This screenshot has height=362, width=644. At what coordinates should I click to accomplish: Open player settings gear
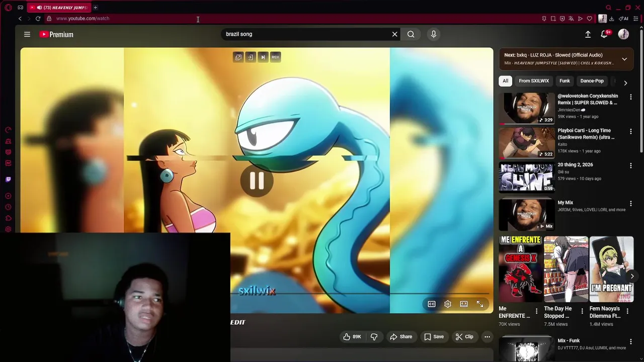click(448, 304)
